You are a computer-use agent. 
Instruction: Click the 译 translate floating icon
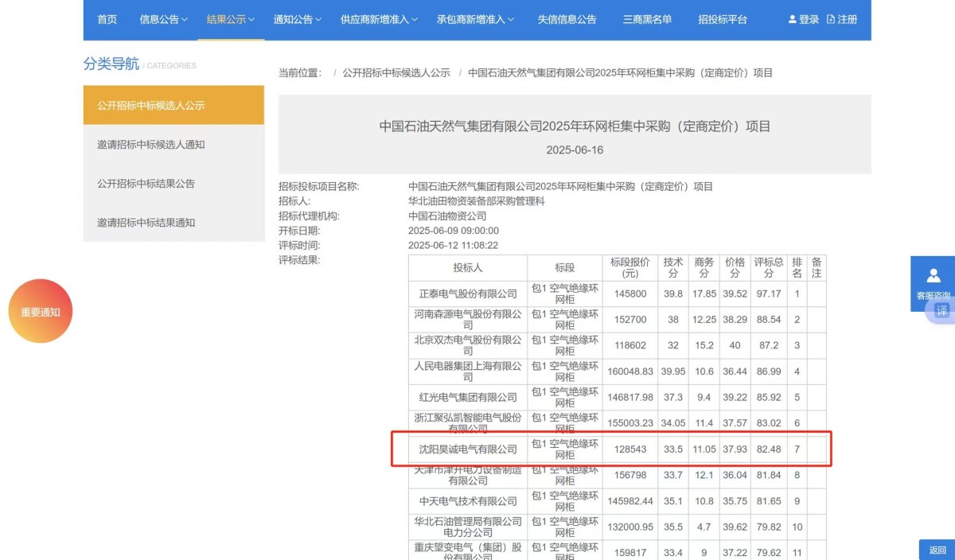(941, 310)
